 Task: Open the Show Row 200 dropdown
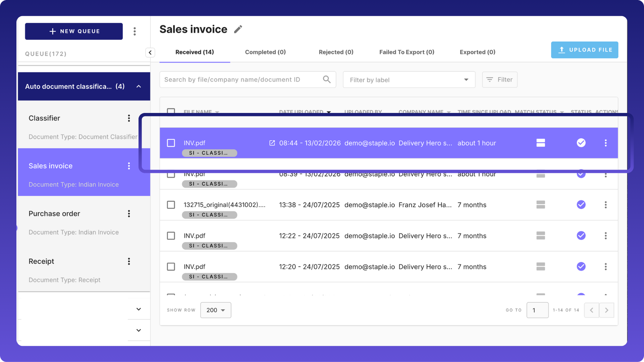point(216,310)
